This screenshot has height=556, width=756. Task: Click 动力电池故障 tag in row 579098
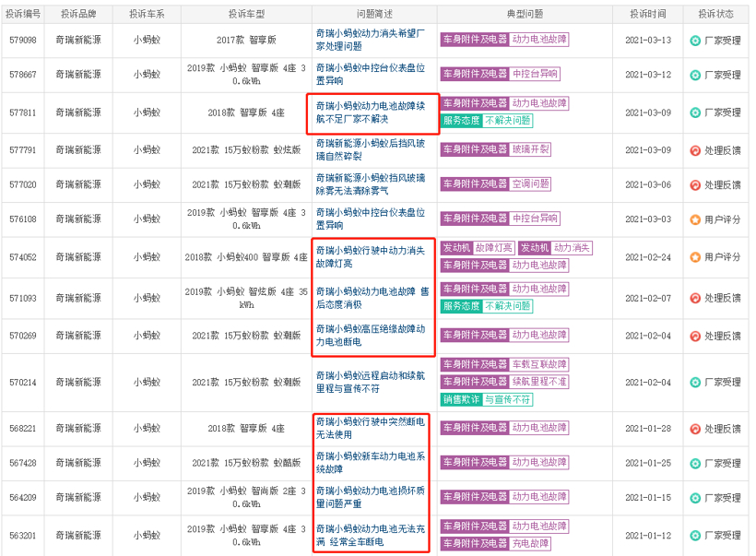click(539, 40)
